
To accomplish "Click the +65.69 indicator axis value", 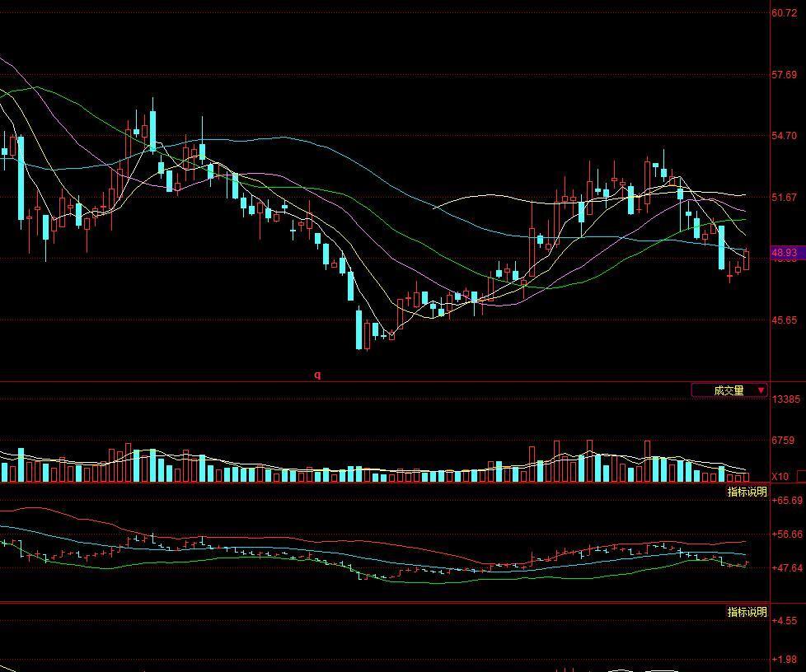I will click(x=787, y=501).
